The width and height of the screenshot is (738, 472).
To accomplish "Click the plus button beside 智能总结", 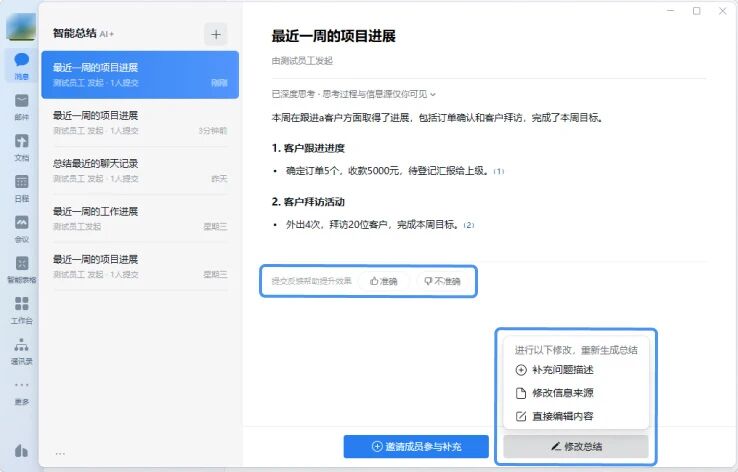I will point(216,34).
